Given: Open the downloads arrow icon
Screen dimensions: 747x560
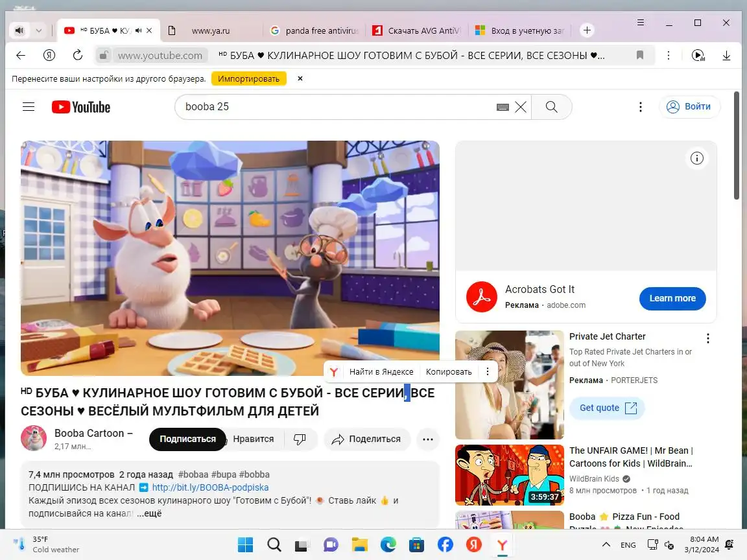Looking at the screenshot, I should point(726,55).
